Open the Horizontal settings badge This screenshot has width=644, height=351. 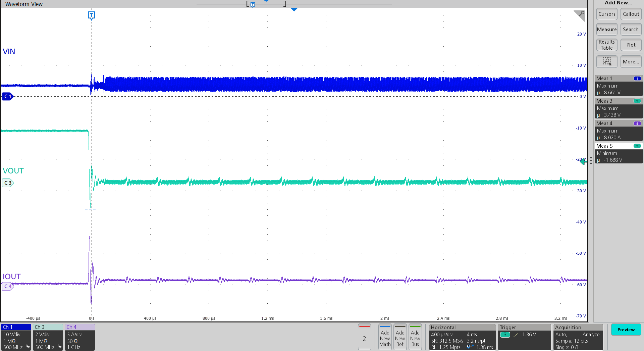coord(462,337)
